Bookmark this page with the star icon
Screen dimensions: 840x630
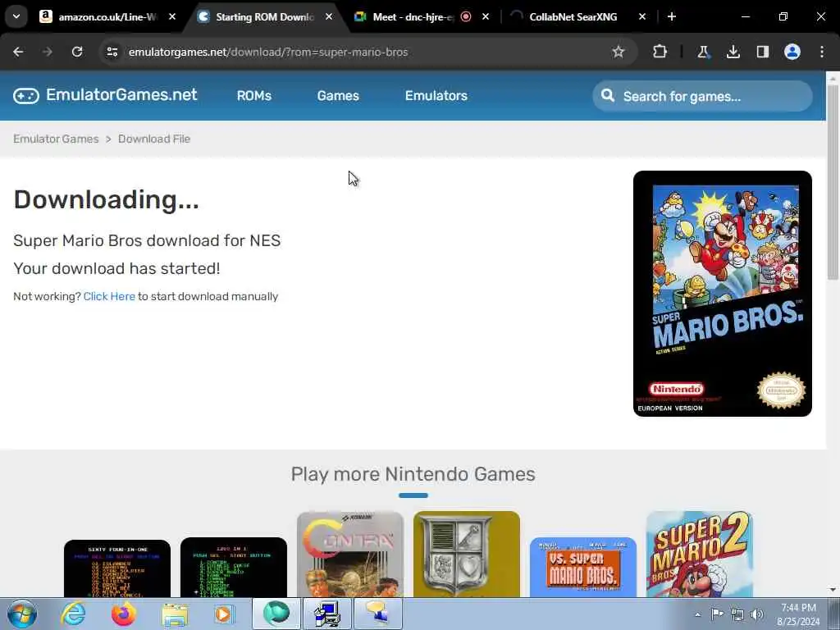coord(619,52)
